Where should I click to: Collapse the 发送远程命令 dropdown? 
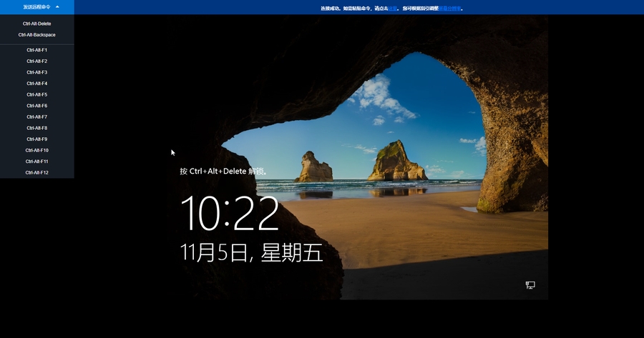click(36, 7)
